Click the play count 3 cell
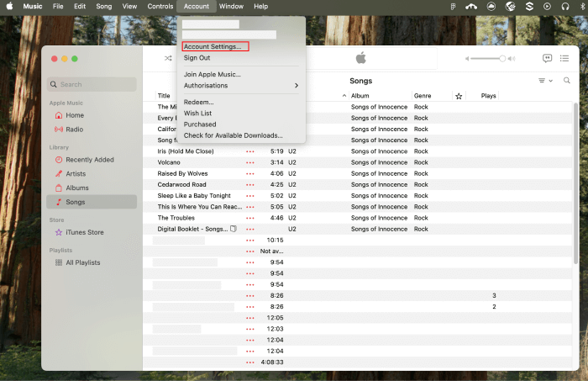This screenshot has height=381, width=588. coord(494,295)
